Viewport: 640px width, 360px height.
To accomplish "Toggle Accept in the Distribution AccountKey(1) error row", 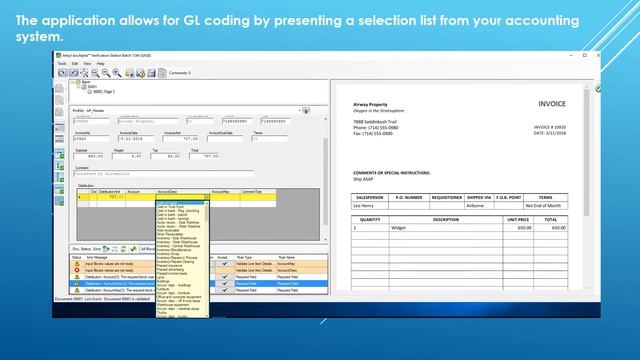I will pyautogui.click(x=224, y=290).
